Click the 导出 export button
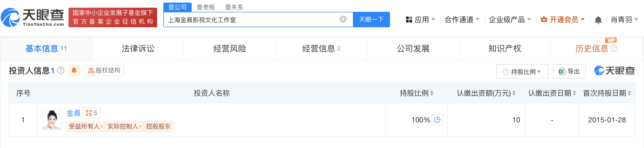Image resolution: width=644 pixels, height=148 pixels. pos(569,71)
